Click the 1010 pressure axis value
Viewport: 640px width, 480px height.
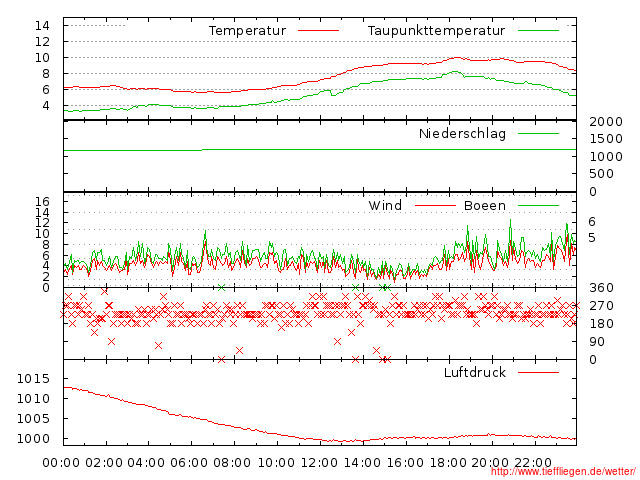(33, 399)
